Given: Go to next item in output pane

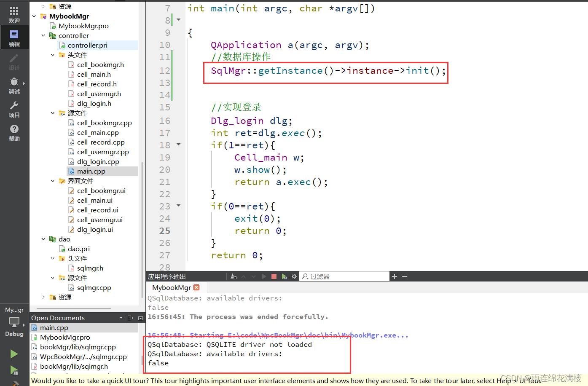Looking at the screenshot, I should click(254, 276).
